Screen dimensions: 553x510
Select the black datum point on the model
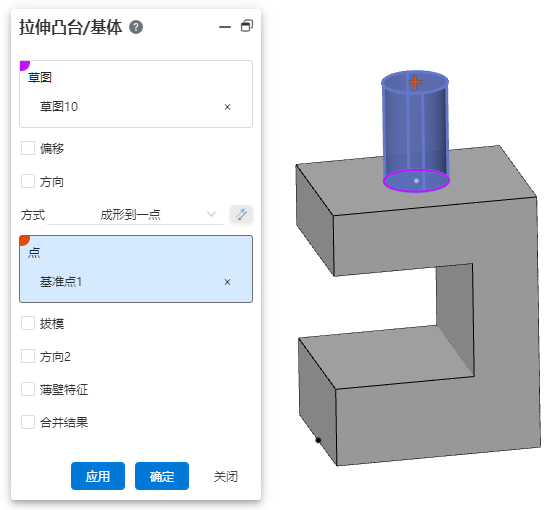[318, 440]
